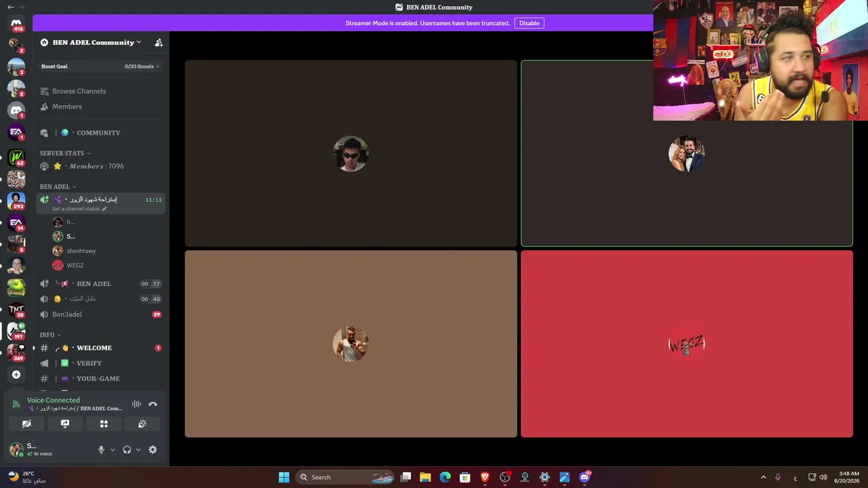Toggle noise suppression waveform icon
Screen dimensions: 868x488
pyautogui.click(x=136, y=404)
